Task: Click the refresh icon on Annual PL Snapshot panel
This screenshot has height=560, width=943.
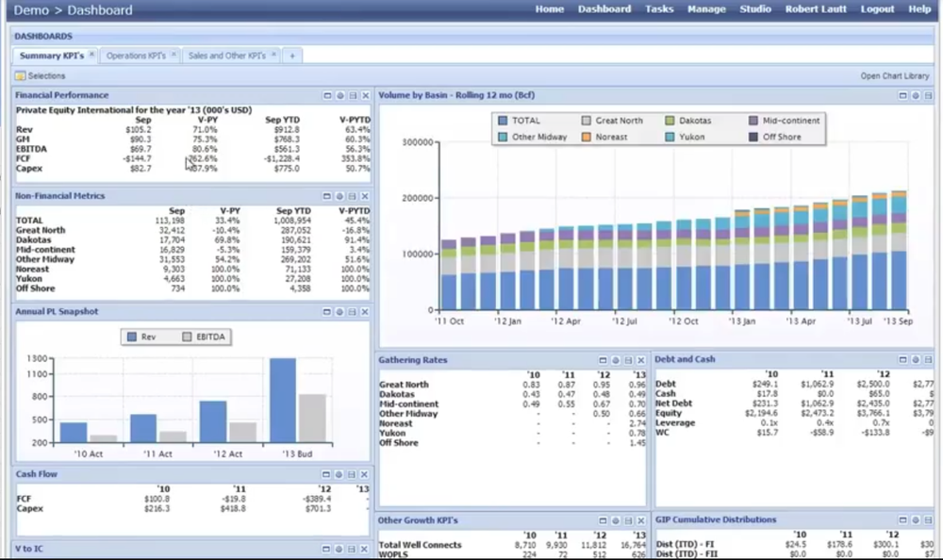Action: (x=339, y=311)
